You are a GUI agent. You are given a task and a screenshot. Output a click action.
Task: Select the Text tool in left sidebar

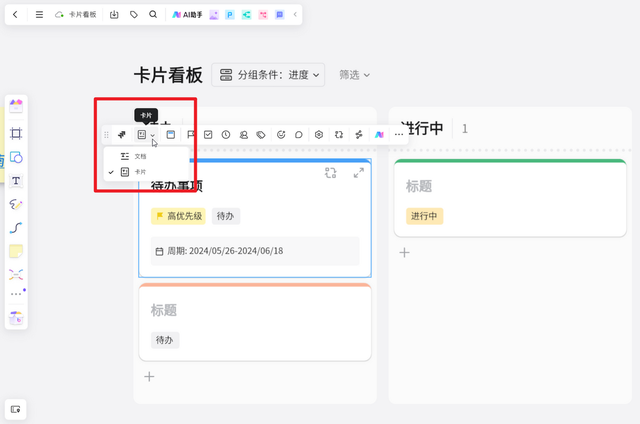(16, 181)
